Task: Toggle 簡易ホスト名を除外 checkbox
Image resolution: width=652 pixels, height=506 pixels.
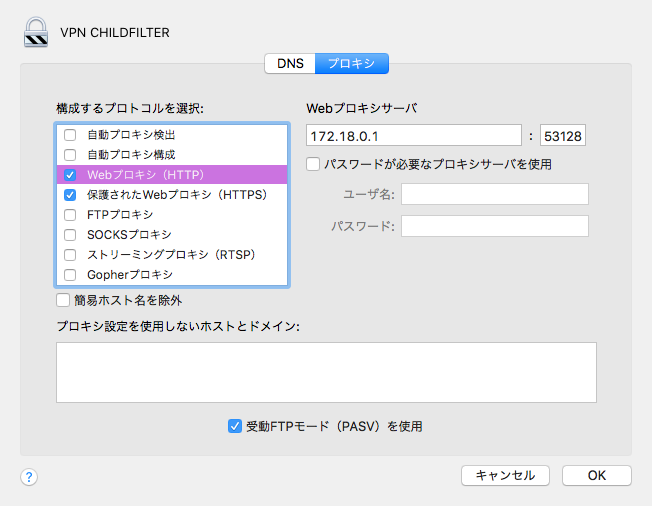Action: pos(63,300)
